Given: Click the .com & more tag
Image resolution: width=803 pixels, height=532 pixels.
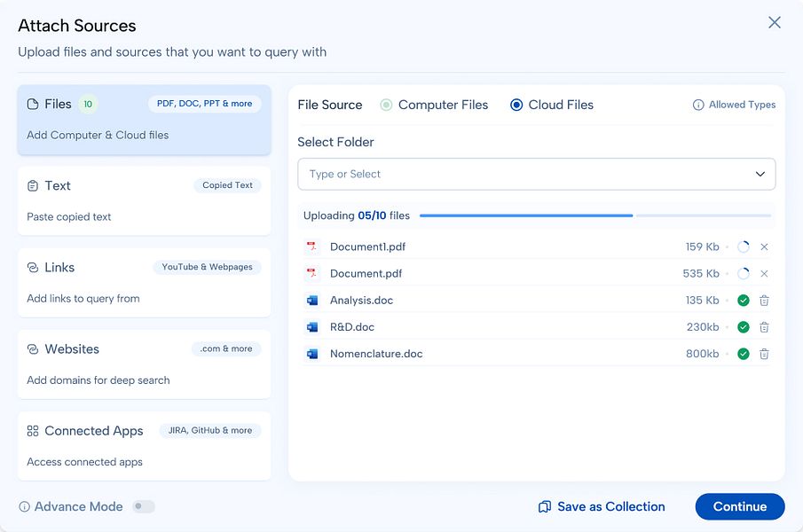Looking at the screenshot, I should 226,348.
